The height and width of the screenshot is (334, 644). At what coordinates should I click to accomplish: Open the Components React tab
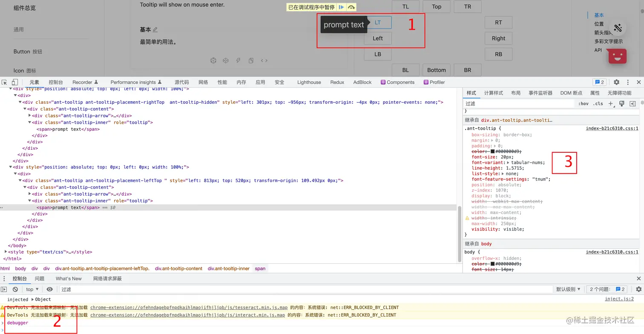[x=397, y=82]
